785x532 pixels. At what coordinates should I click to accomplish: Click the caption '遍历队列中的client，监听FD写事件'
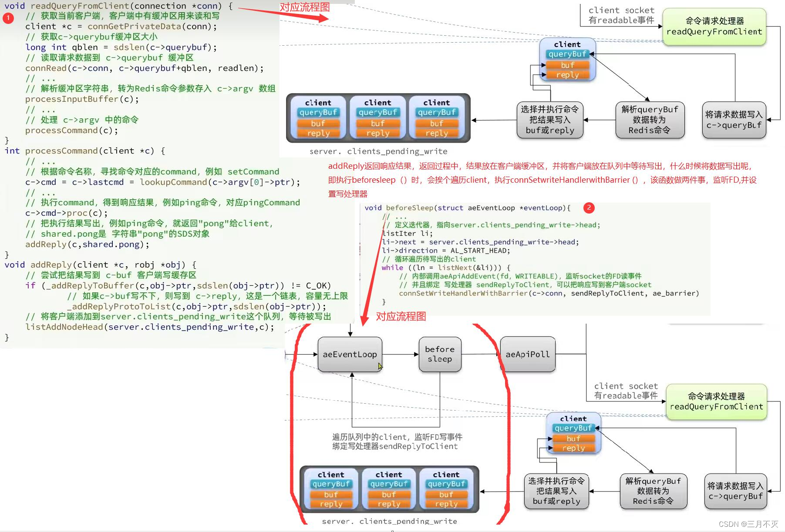point(397,437)
